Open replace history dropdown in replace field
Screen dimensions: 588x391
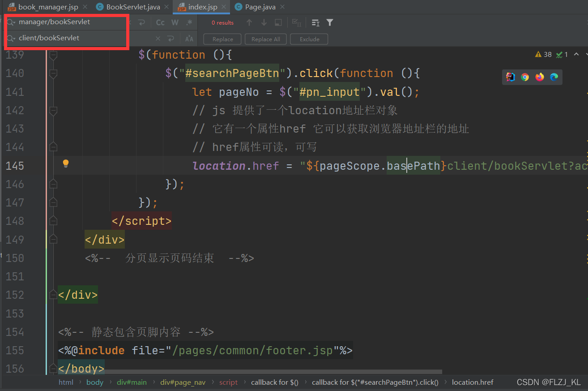[x=11, y=39]
